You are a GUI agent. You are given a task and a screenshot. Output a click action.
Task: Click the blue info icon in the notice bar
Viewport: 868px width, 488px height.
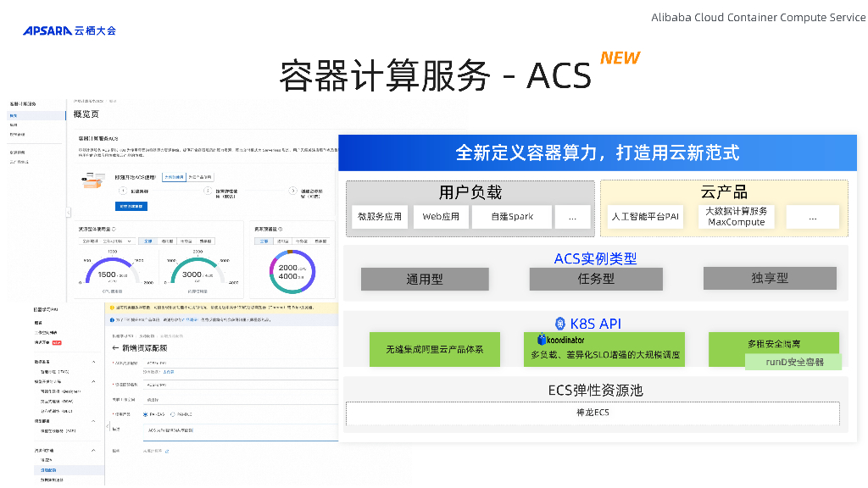(x=111, y=319)
